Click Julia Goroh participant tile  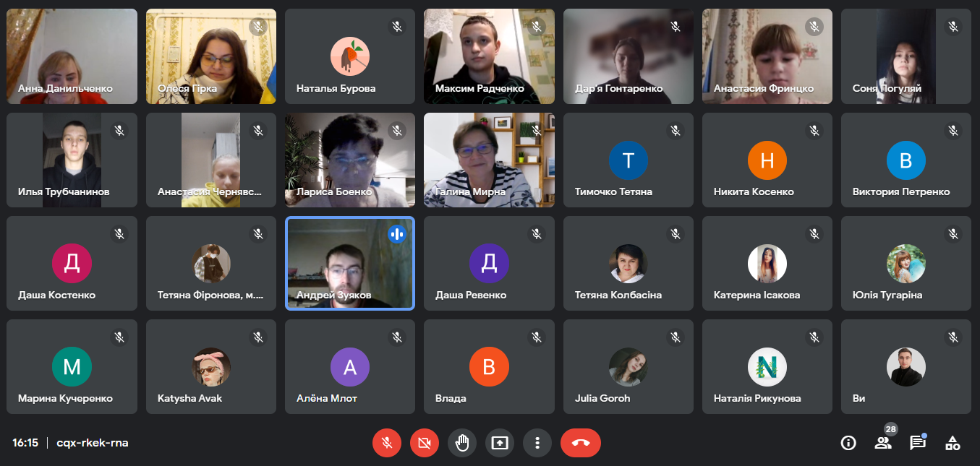point(629,366)
